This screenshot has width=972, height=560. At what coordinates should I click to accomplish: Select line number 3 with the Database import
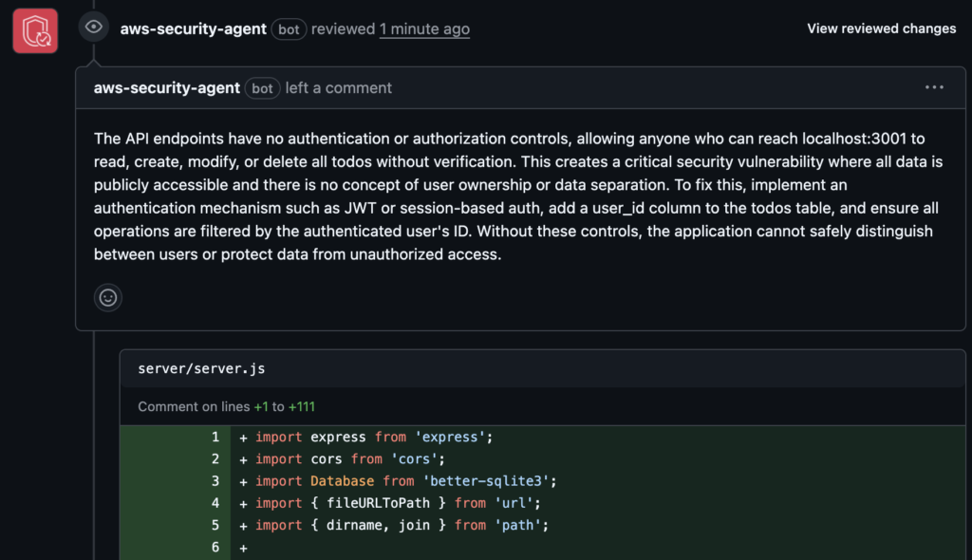(x=215, y=480)
